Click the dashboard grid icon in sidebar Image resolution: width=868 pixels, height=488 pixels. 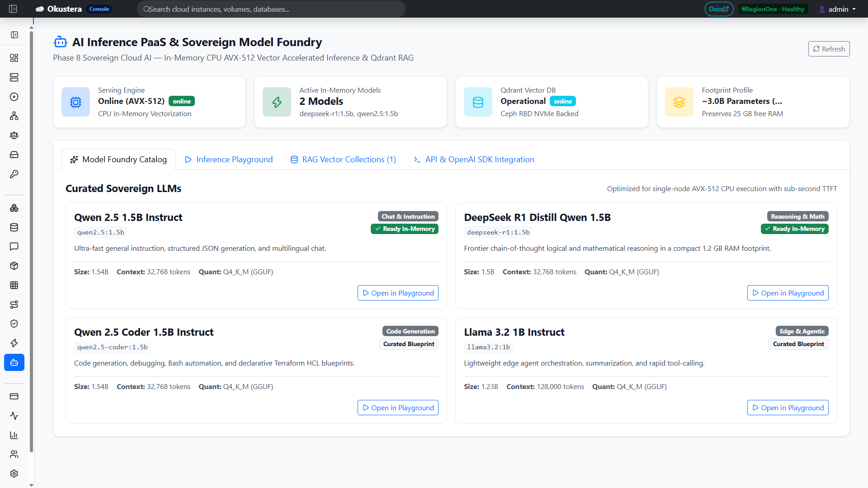14,58
